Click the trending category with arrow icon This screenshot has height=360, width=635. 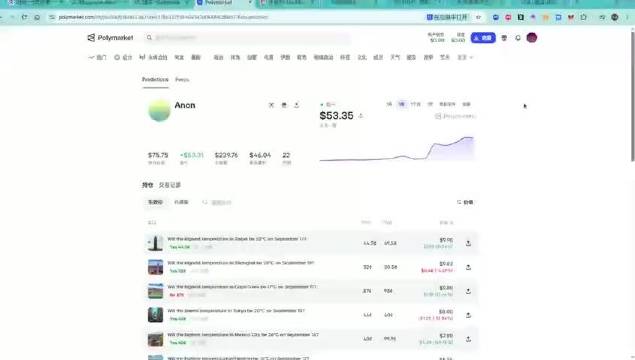(x=98, y=58)
